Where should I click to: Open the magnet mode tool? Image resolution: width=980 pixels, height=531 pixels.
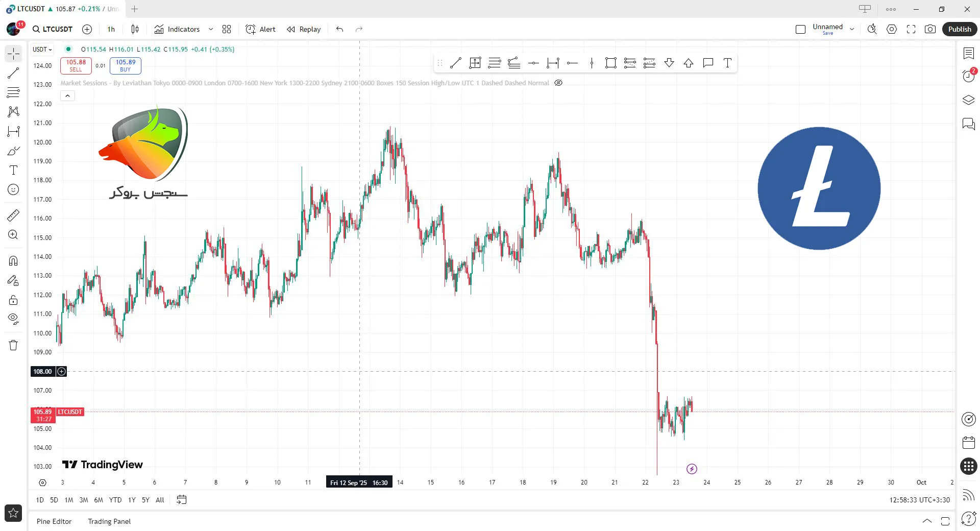pyautogui.click(x=13, y=261)
